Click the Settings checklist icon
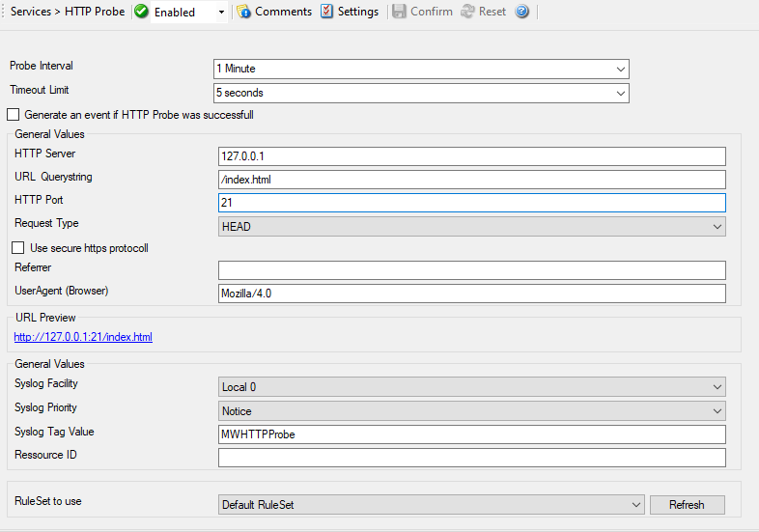 click(x=326, y=13)
